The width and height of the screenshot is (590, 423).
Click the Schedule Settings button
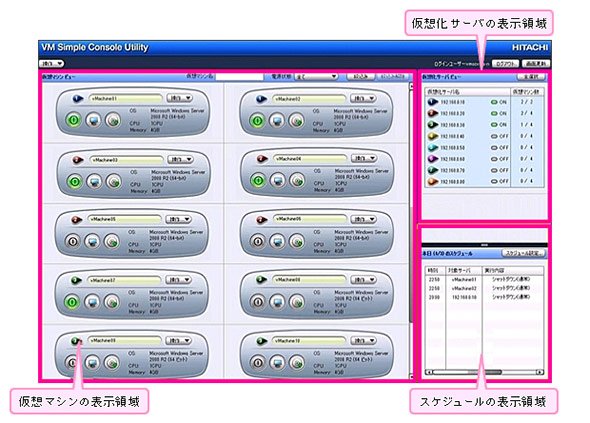(x=523, y=253)
